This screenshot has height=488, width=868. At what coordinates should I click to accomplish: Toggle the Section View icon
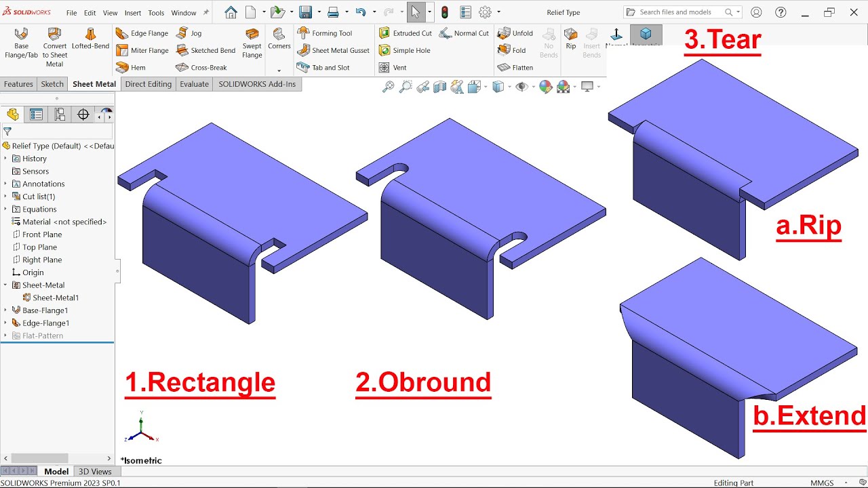pyautogui.click(x=439, y=87)
